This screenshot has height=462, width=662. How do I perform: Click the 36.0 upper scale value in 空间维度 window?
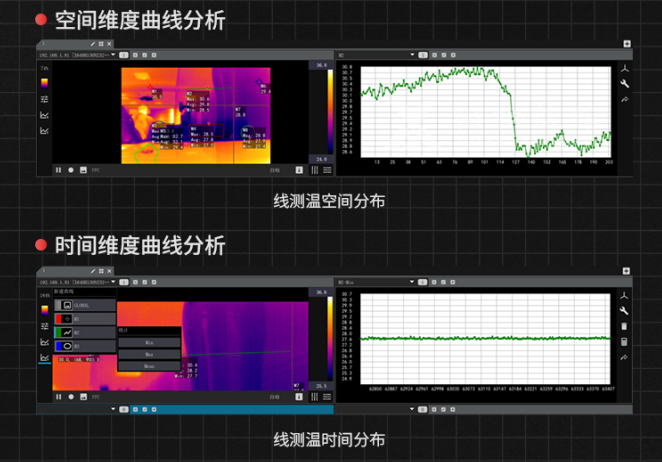coord(322,65)
